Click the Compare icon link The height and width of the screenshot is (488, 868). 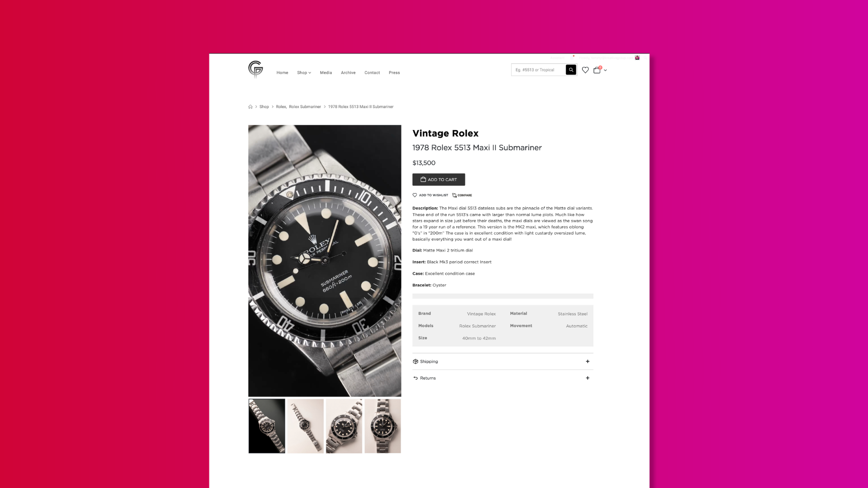coord(462,195)
